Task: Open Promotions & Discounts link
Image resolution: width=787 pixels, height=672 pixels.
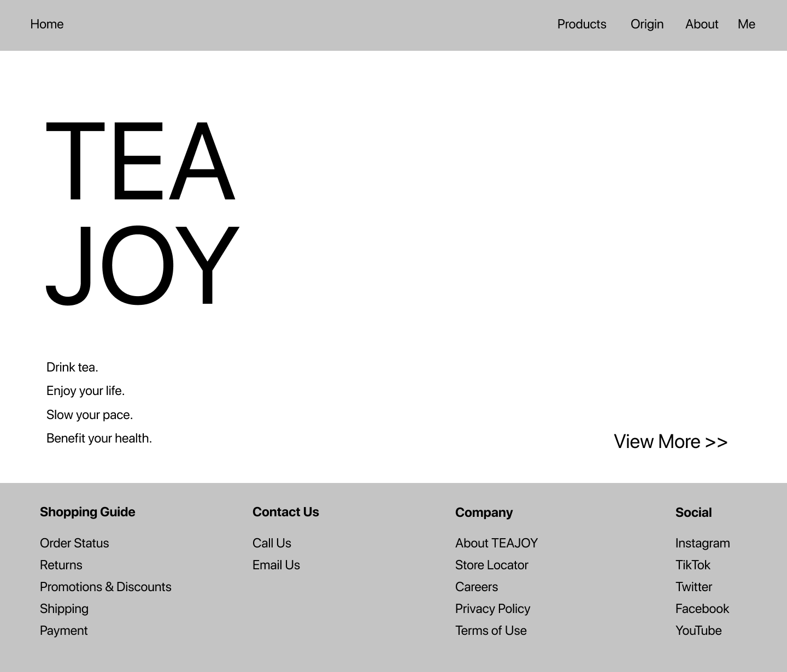Action: coord(105,587)
